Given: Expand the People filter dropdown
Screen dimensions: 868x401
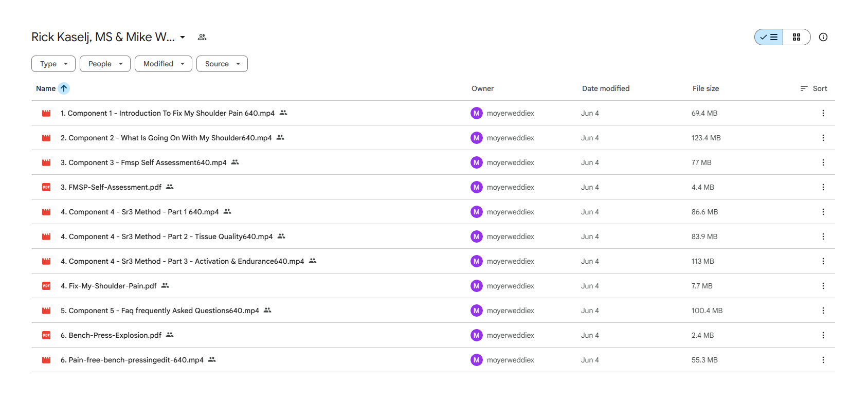Looking at the screenshot, I should [x=105, y=64].
